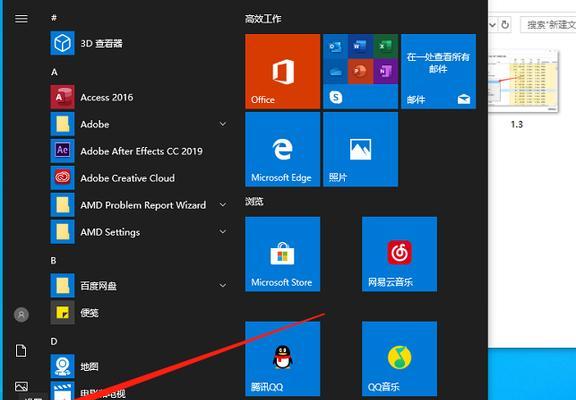Open the Microsoft Store tile

pos(282,254)
